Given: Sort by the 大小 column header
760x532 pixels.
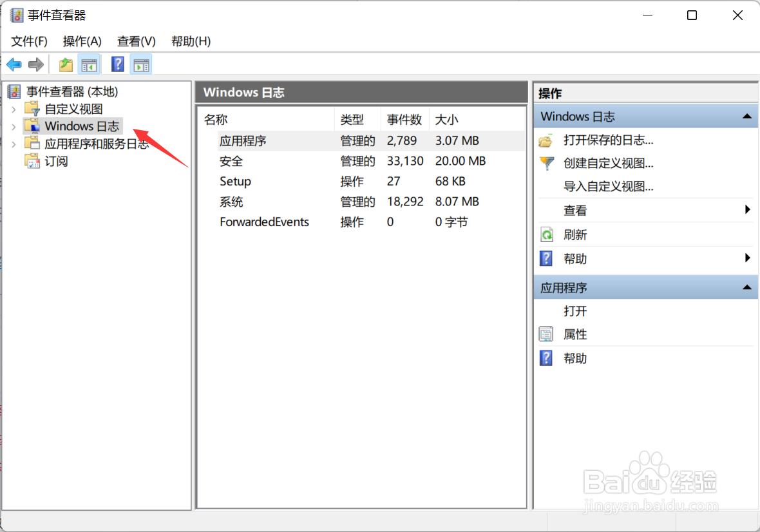Looking at the screenshot, I should (x=477, y=120).
